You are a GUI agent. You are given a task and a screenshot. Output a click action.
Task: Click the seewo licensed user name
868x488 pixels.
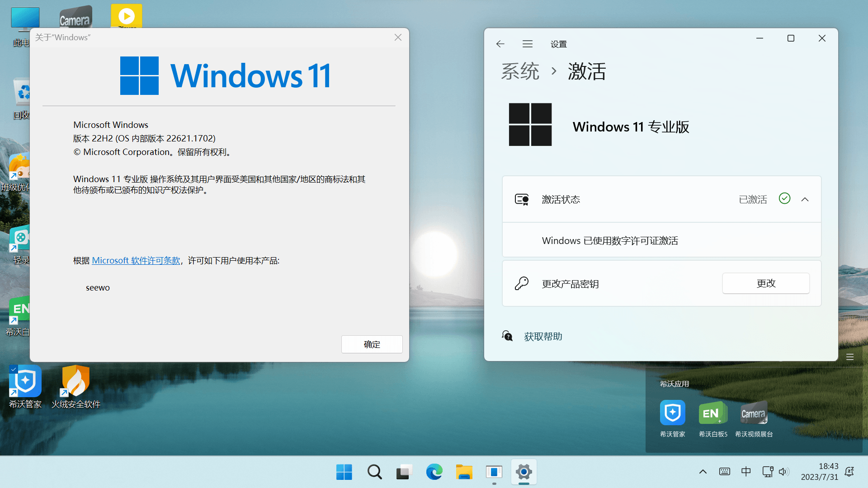click(x=98, y=288)
